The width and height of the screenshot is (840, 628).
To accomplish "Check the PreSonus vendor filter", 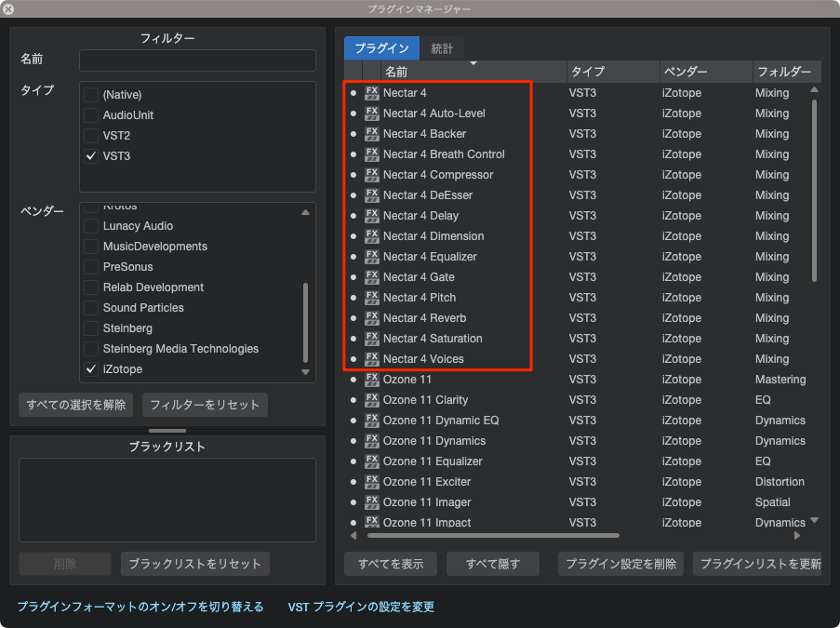I will [91, 267].
